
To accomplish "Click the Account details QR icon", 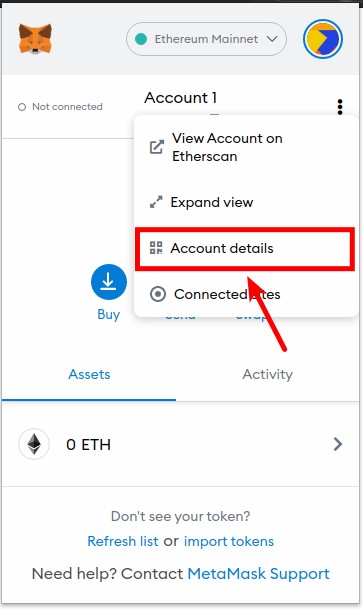I will 156,248.
